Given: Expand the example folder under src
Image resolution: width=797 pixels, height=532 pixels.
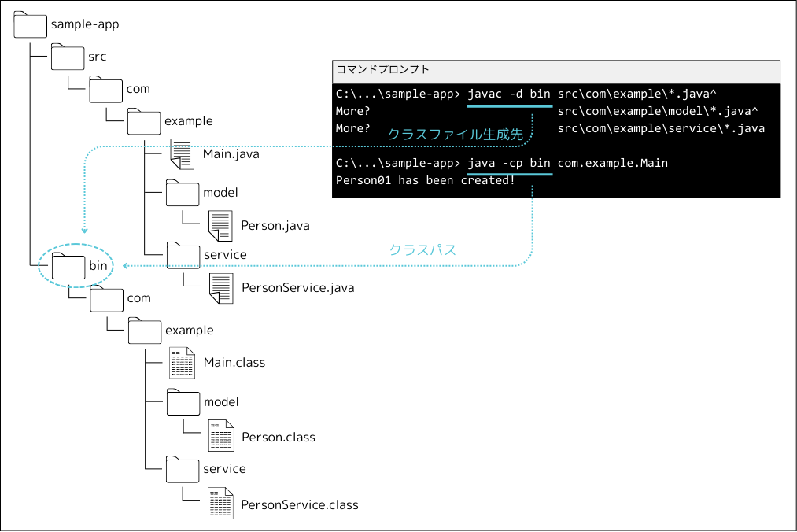Looking at the screenshot, I should point(144,120).
